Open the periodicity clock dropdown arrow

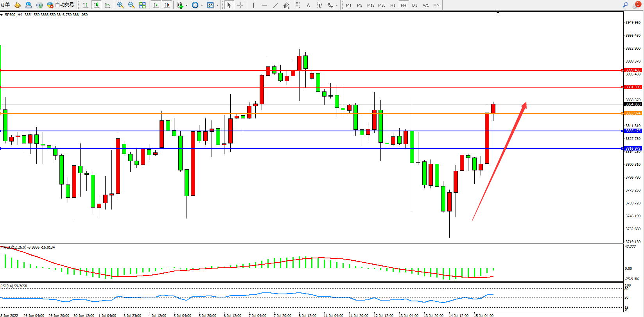(x=202, y=5)
